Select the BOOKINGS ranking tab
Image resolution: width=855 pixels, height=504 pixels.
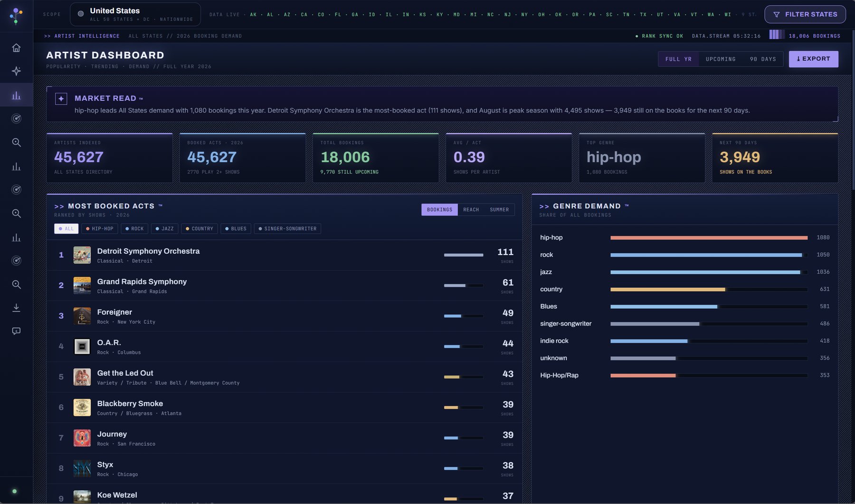point(439,210)
